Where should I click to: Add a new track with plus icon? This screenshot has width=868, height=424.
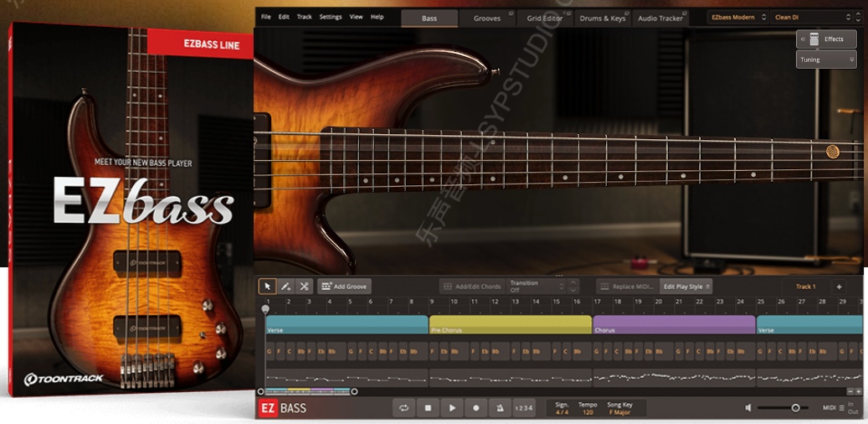[839, 287]
